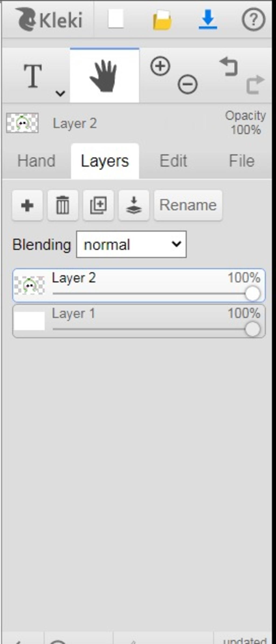Click the Rename layer button
276x644 pixels.
[x=188, y=205]
